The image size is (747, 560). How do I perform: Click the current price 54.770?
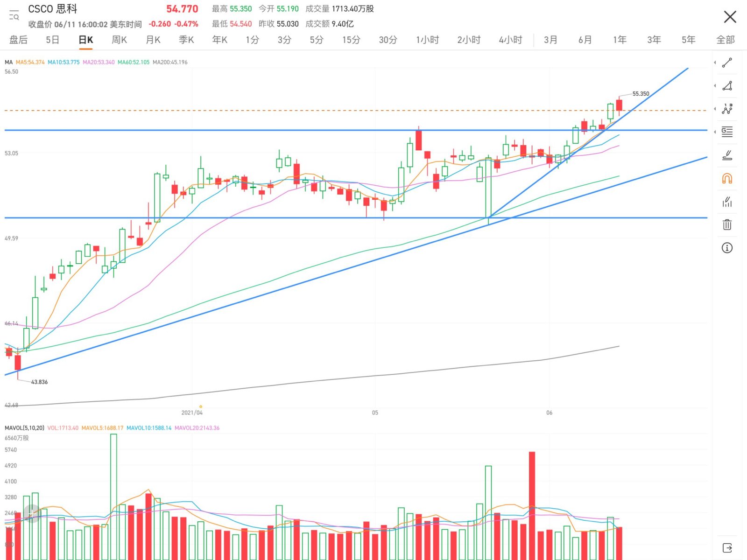click(x=182, y=9)
